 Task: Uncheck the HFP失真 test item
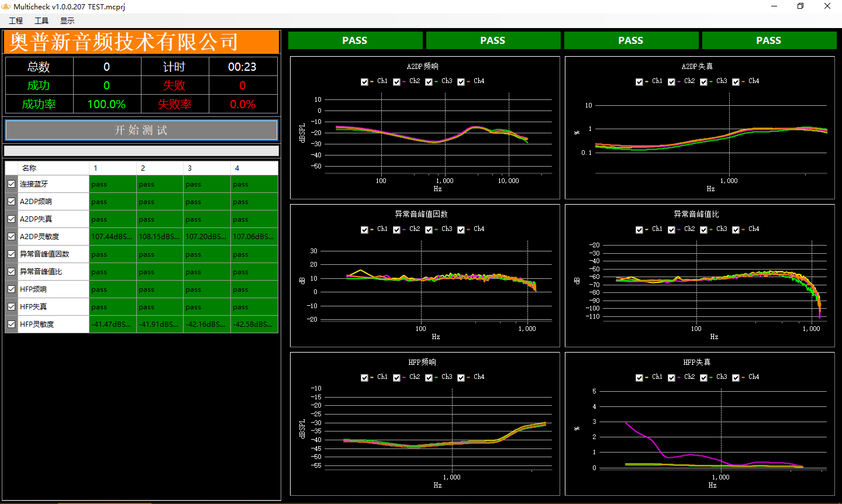coord(12,306)
